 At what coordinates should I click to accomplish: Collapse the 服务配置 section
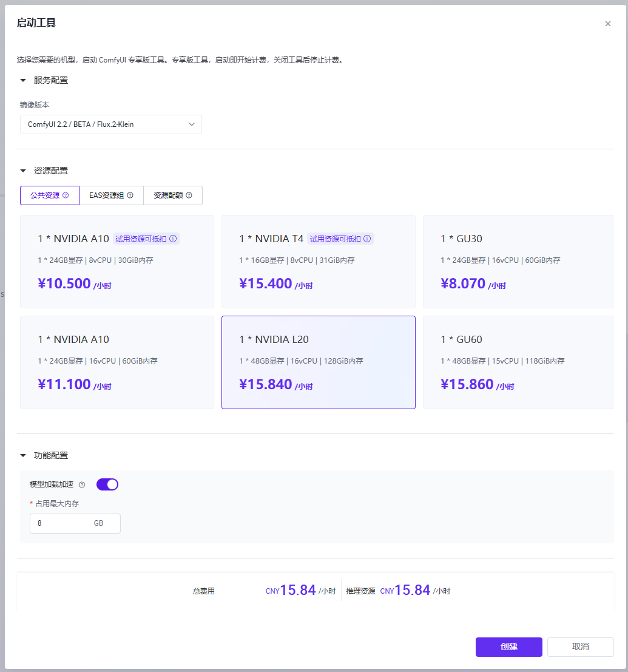23,80
